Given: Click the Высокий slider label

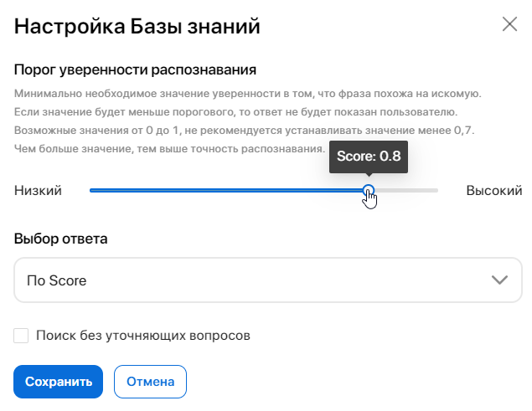Looking at the screenshot, I should coord(493,191).
